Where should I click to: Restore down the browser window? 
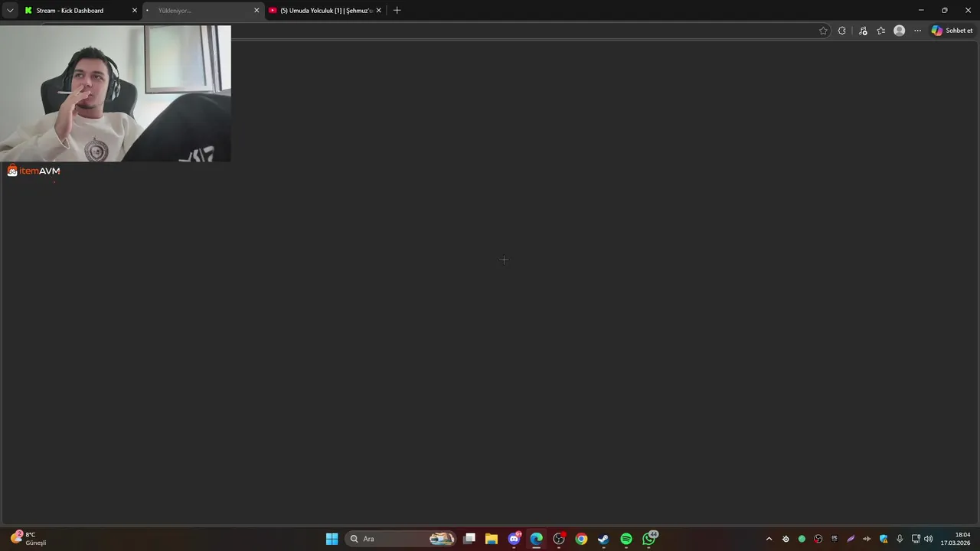[944, 10]
